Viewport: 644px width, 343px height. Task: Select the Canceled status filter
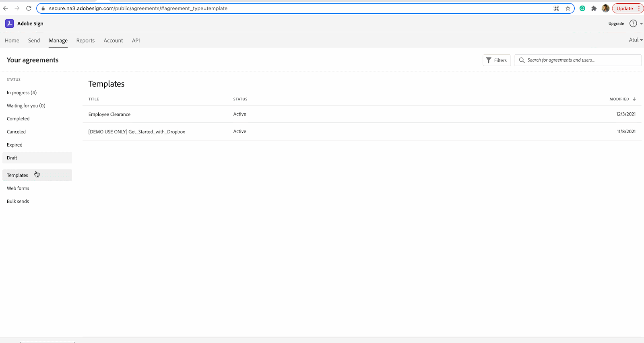pos(16,132)
